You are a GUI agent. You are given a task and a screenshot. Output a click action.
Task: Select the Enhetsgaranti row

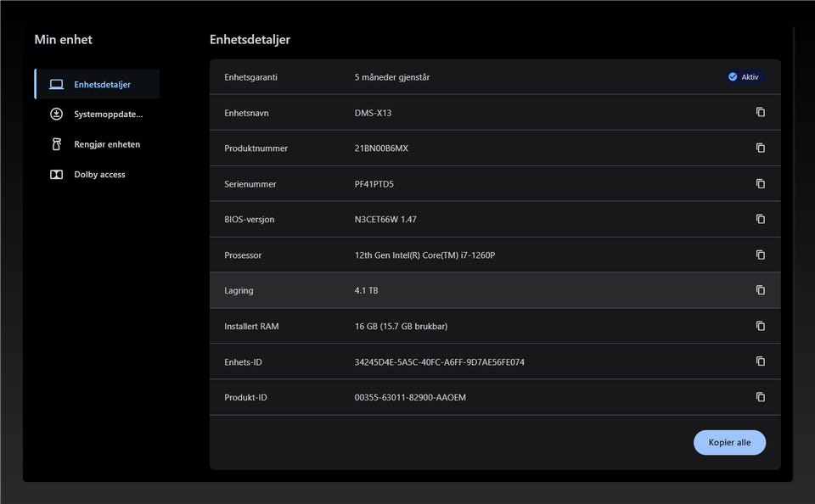tap(495, 77)
